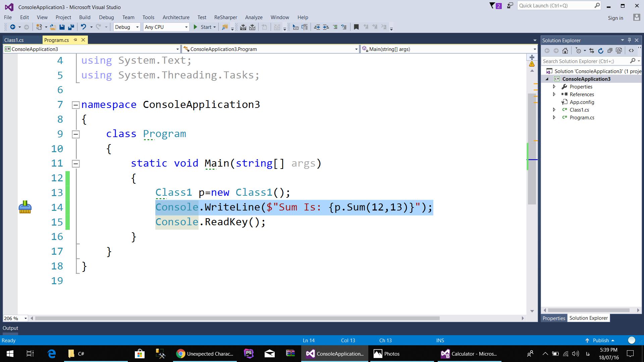644x362 pixels.
Task: Open the Any CPU platform dropdown
Action: [166, 27]
